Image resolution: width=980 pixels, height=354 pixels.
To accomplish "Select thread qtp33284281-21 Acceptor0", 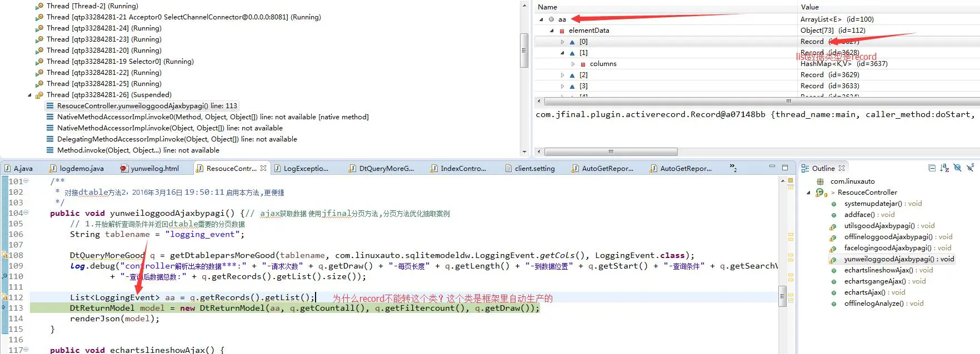I will pos(178,17).
